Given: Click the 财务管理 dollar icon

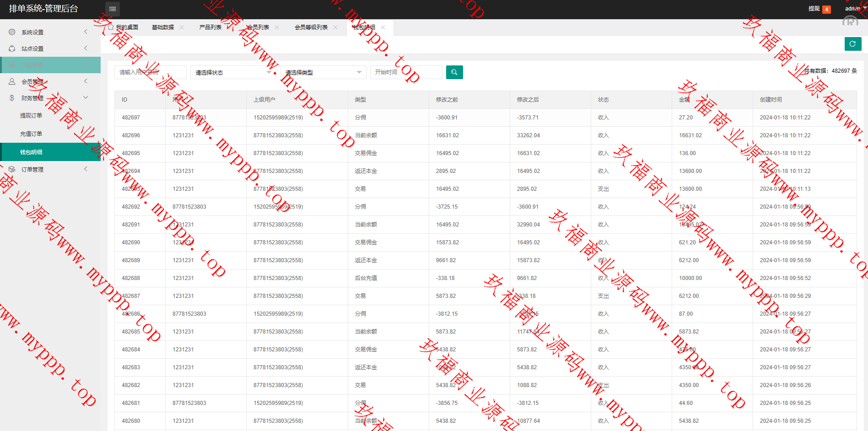Looking at the screenshot, I should click(12, 98).
